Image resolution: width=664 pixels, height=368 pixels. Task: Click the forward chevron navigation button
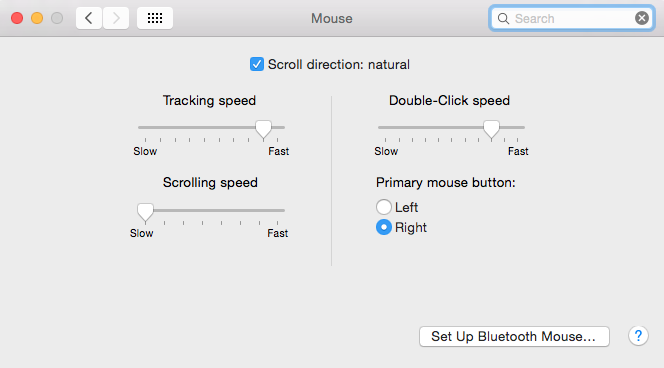(x=116, y=18)
